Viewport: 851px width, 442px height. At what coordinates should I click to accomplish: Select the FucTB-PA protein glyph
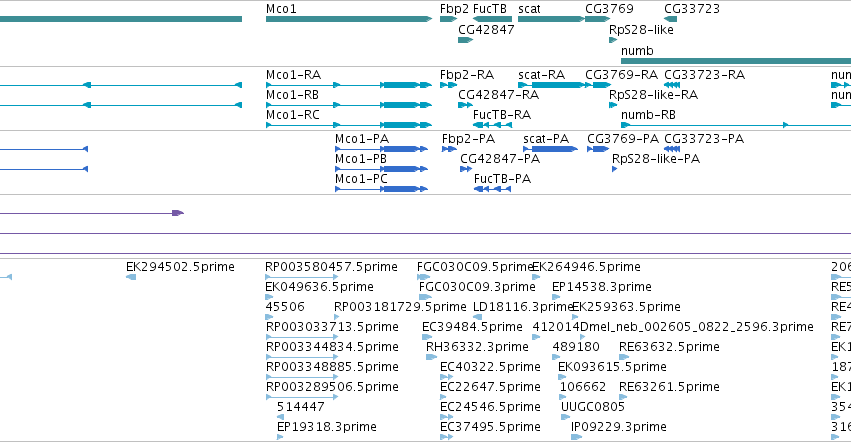click(493, 189)
